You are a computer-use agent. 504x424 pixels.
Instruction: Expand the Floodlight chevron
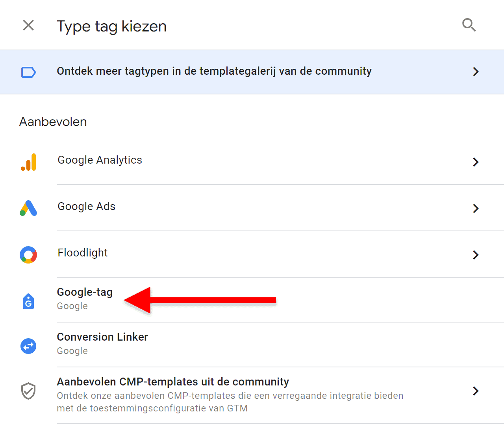(476, 255)
